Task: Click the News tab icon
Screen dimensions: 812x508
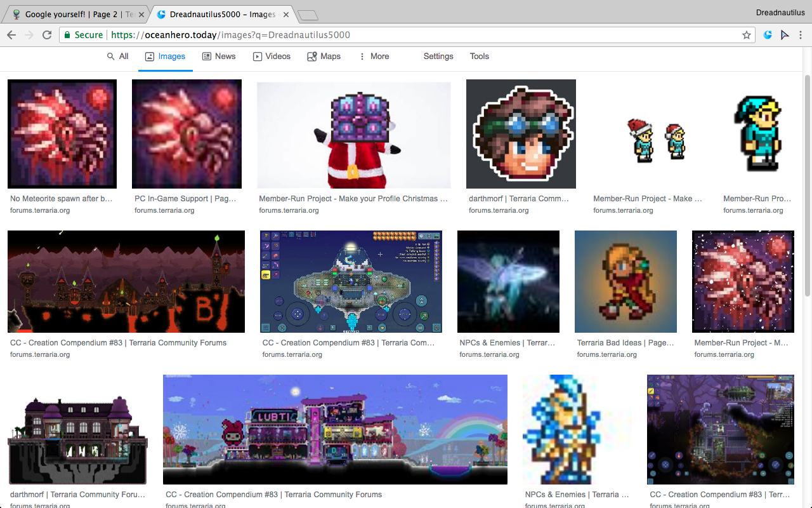Action: point(207,57)
